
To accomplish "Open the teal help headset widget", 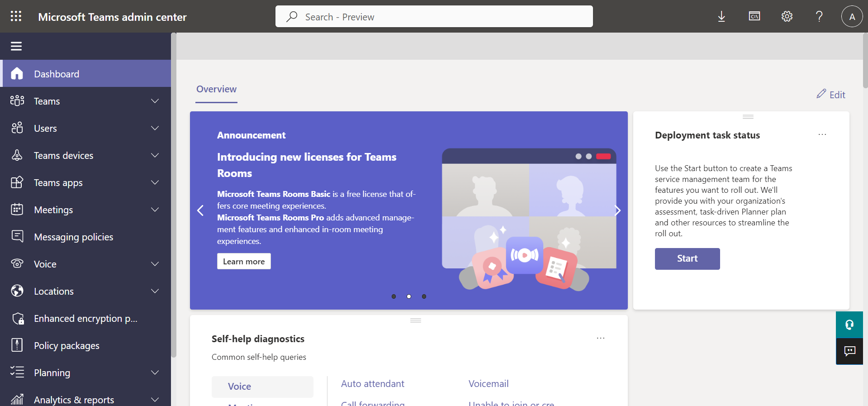I will coord(849,325).
